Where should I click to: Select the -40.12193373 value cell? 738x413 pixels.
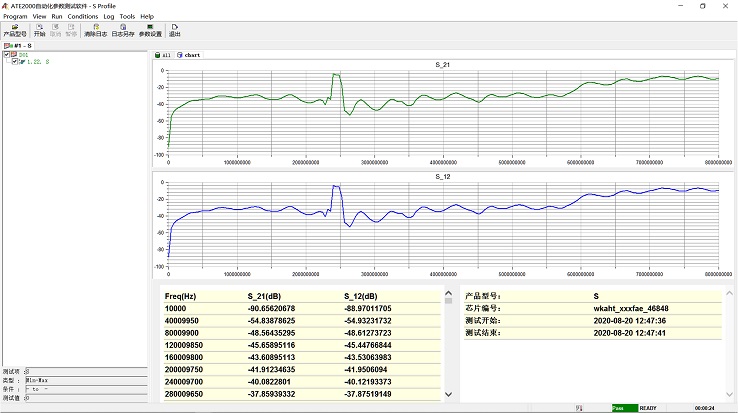(368, 382)
